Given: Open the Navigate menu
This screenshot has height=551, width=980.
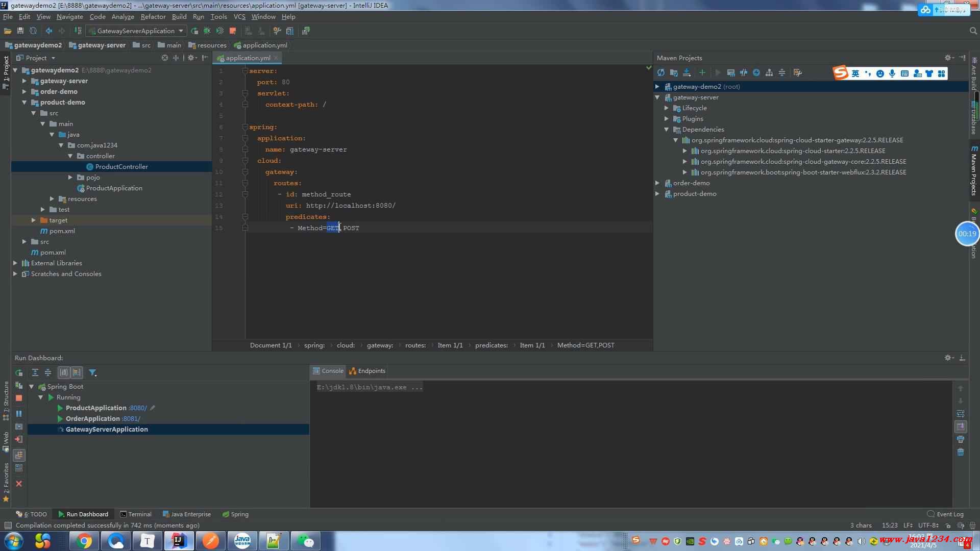Looking at the screenshot, I should click(x=69, y=16).
